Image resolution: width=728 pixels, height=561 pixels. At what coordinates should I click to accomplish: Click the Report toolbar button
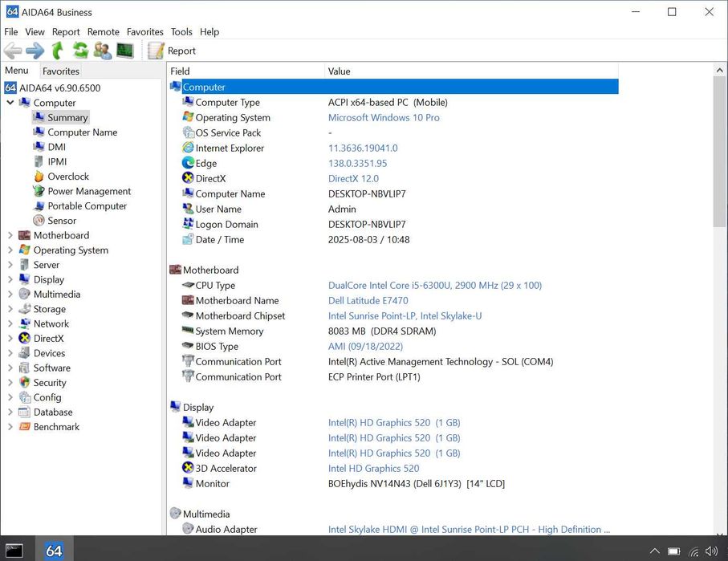[x=172, y=51]
